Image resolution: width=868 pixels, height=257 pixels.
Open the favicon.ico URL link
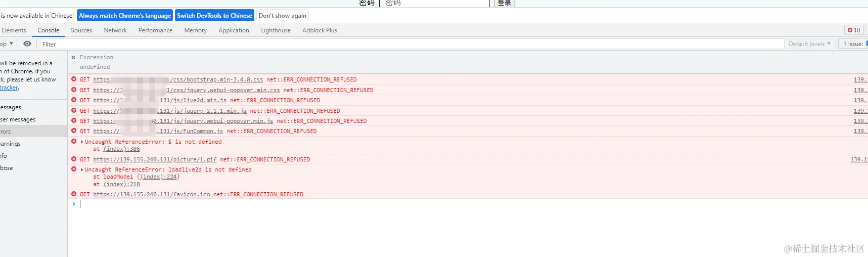152,195
